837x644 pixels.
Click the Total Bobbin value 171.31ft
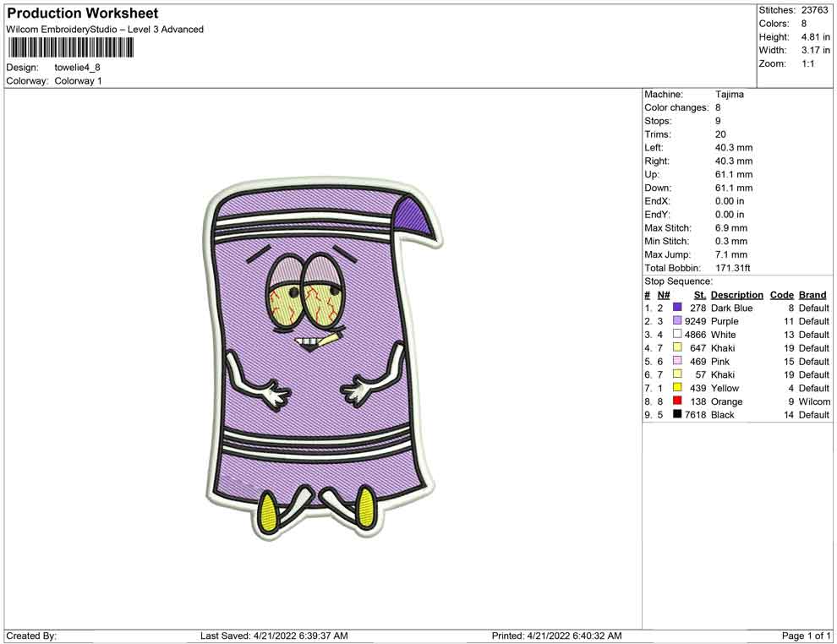coord(733,268)
